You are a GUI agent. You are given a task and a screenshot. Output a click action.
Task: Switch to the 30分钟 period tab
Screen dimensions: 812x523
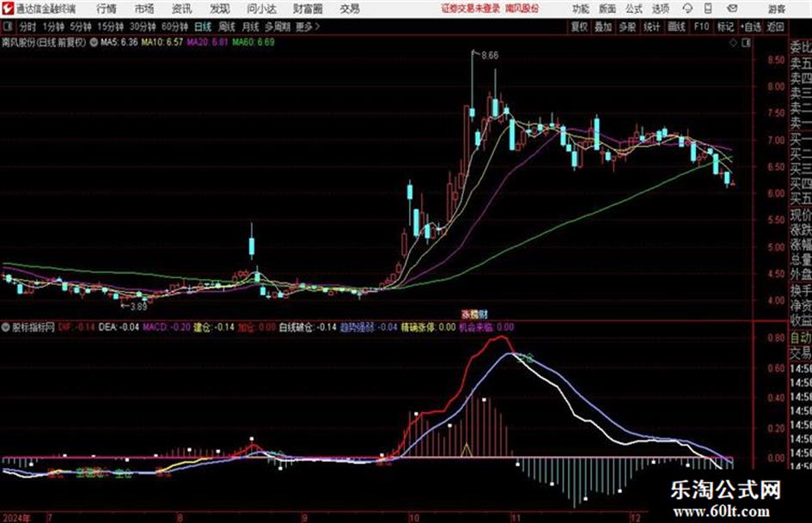click(x=143, y=27)
